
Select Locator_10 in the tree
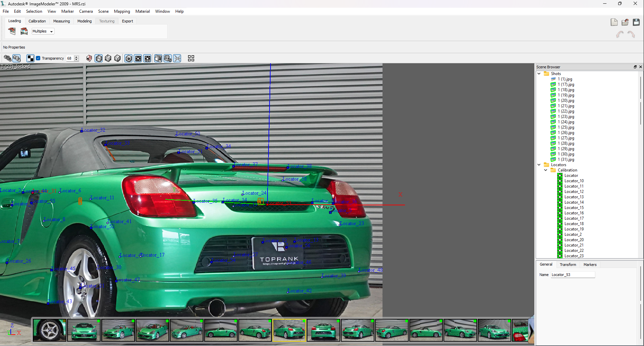tap(574, 181)
